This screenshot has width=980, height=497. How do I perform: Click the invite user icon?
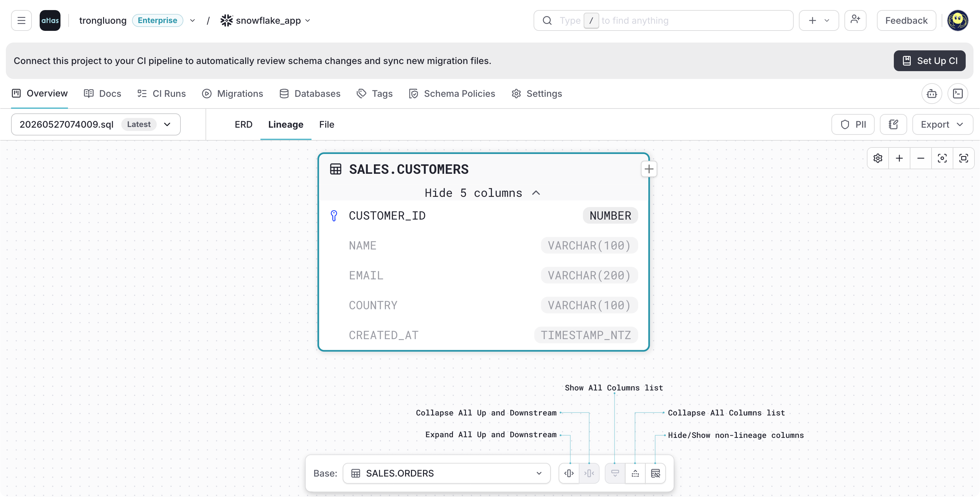(x=855, y=20)
